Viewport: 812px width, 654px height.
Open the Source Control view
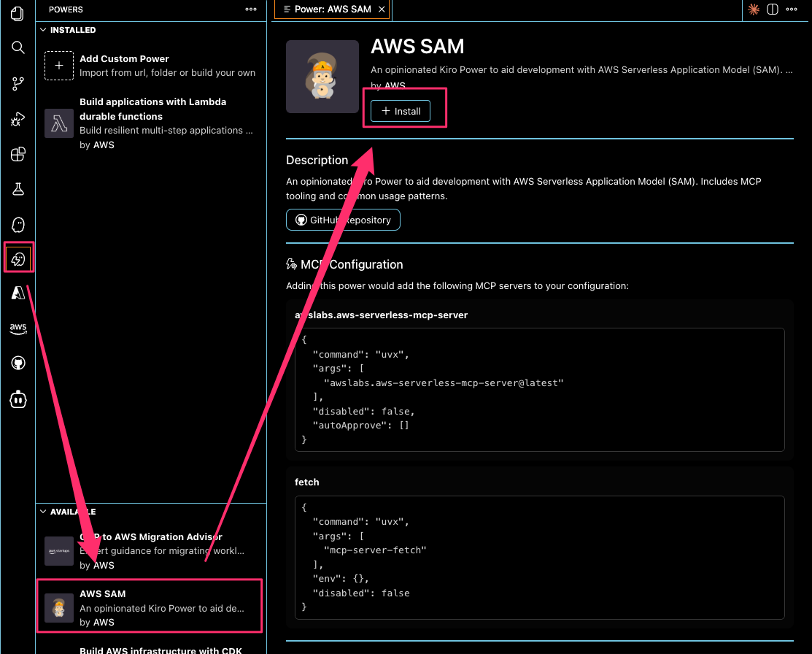18,83
